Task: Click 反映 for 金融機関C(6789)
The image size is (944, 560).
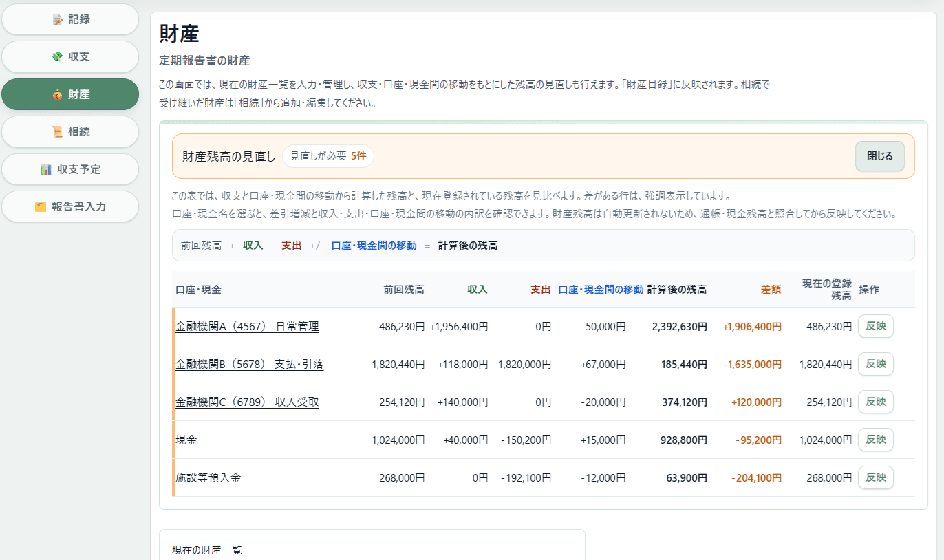Action: (x=876, y=402)
